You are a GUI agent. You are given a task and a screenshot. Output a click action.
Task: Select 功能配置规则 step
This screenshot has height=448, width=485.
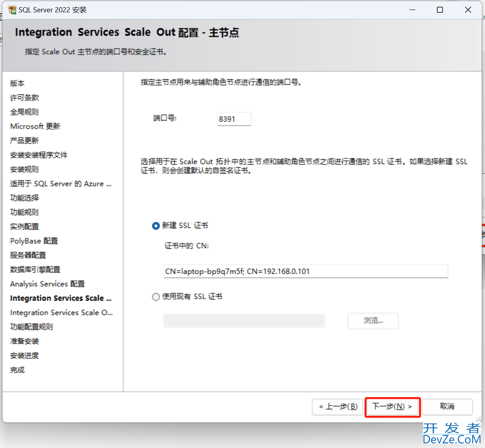point(32,327)
